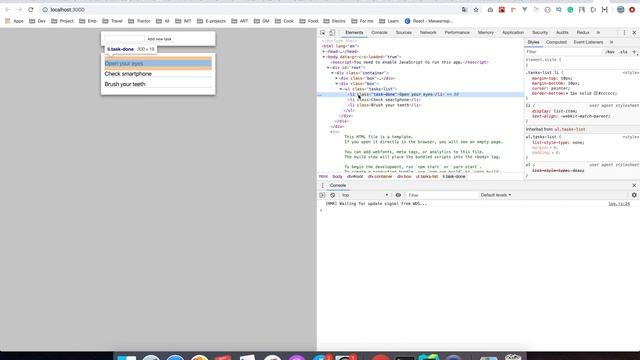This screenshot has height=360, width=640.
Task: Switch to the Sources tab
Action: (403, 33)
